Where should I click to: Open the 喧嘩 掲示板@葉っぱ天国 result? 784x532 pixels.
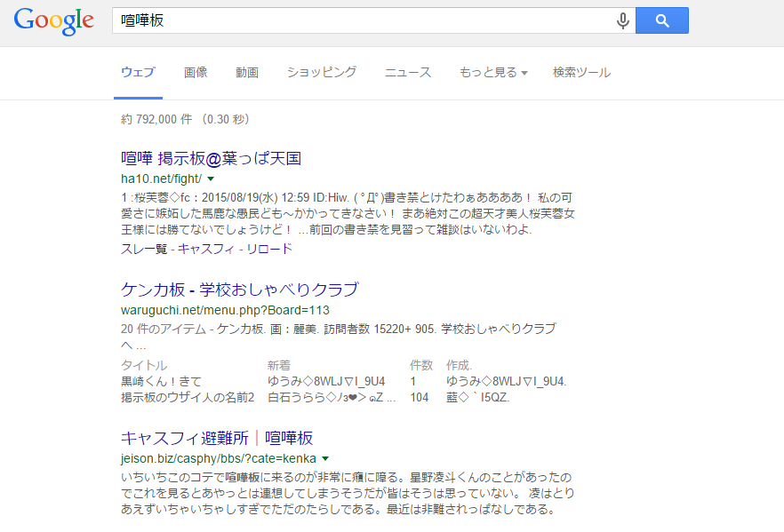(211, 159)
